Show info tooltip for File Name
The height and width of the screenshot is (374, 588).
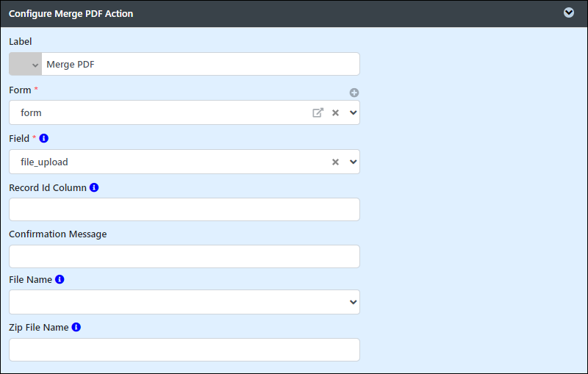click(x=60, y=279)
